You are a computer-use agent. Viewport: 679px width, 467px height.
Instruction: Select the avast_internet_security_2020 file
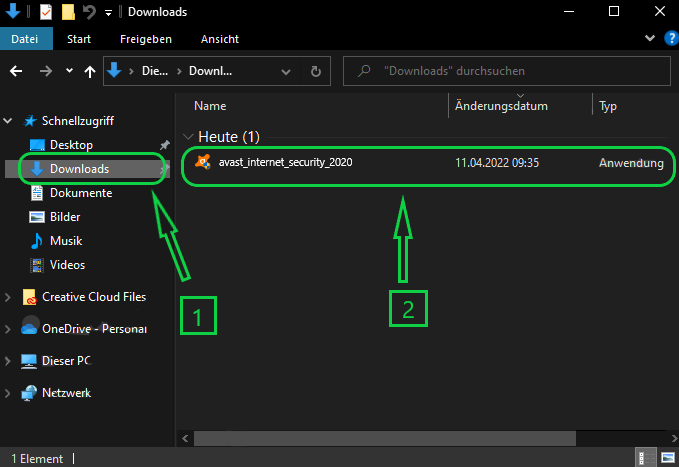coord(285,162)
